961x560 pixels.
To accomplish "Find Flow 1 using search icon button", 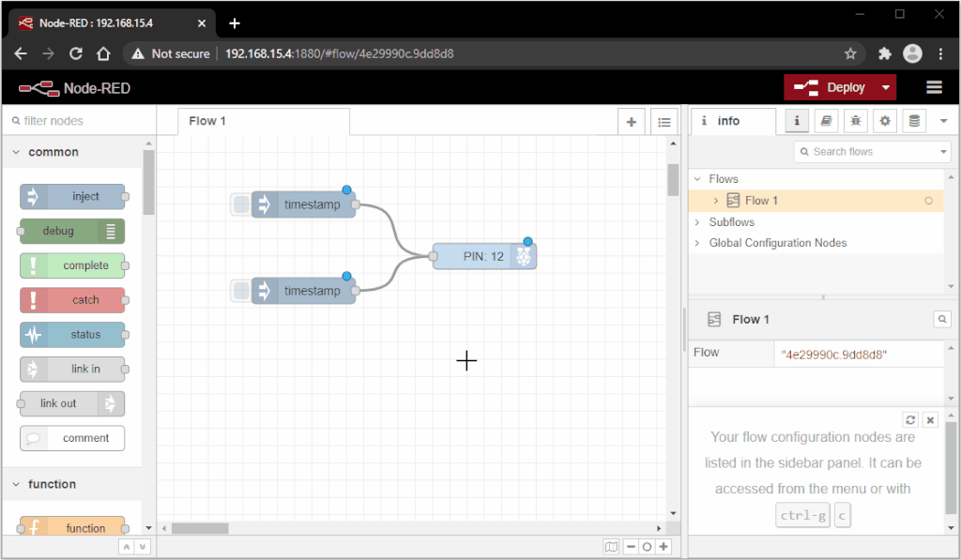I will [x=942, y=319].
